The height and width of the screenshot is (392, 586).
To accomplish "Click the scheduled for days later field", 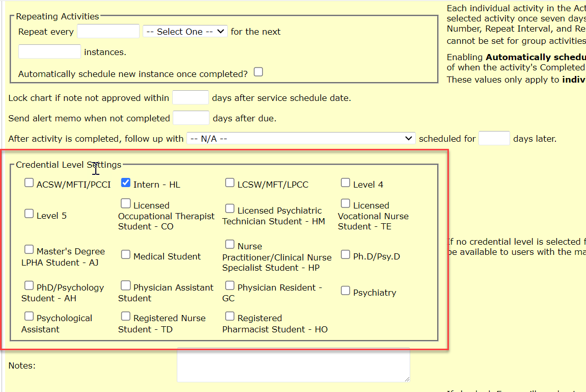I will point(494,138).
